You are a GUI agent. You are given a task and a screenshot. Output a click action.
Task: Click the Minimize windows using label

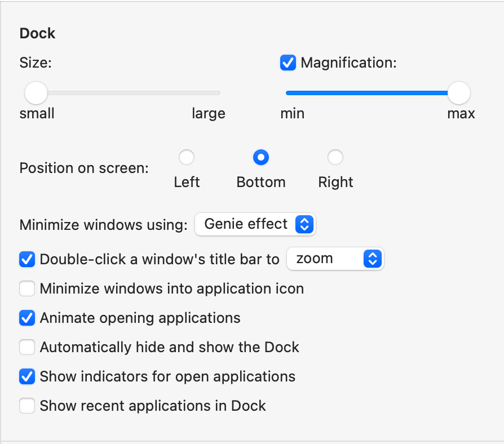(103, 225)
